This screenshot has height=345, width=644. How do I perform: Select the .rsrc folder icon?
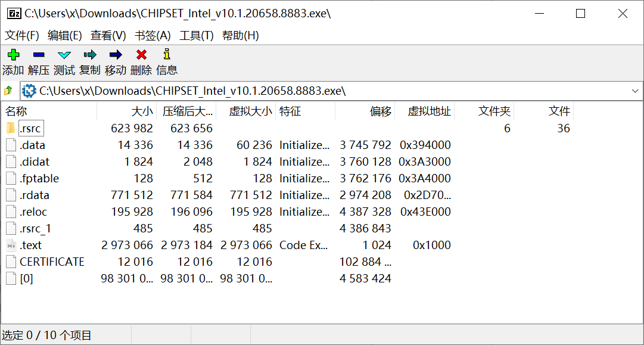pyautogui.click(x=11, y=129)
